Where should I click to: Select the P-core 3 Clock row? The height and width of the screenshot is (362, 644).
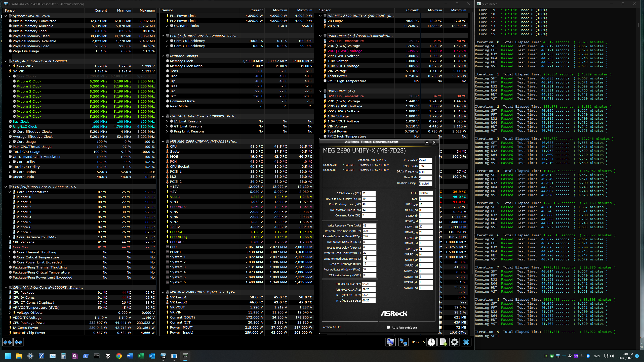pyautogui.click(x=29, y=97)
